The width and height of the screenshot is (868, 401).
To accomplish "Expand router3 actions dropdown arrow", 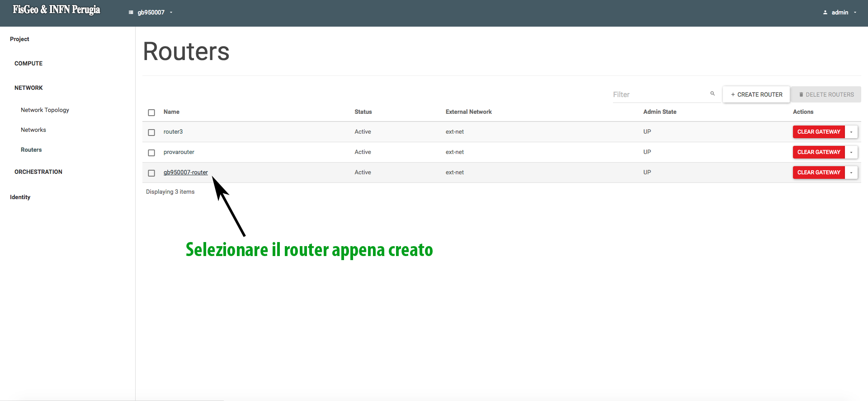I will coord(851,132).
